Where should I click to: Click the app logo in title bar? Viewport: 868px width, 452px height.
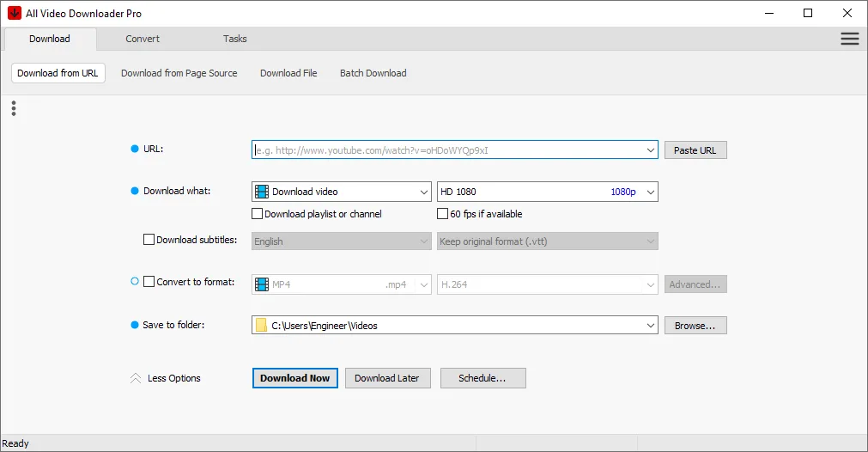click(x=15, y=13)
